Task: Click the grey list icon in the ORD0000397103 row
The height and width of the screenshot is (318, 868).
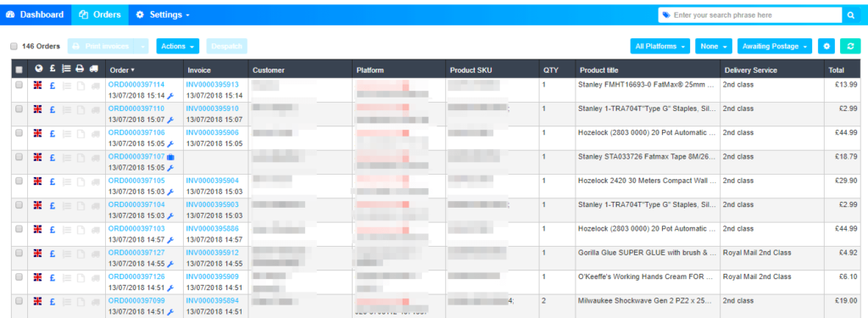Action: coord(66,229)
